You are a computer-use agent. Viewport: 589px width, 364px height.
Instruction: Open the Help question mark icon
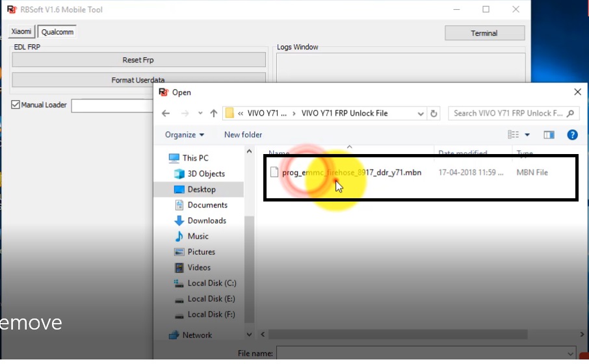[x=573, y=135]
